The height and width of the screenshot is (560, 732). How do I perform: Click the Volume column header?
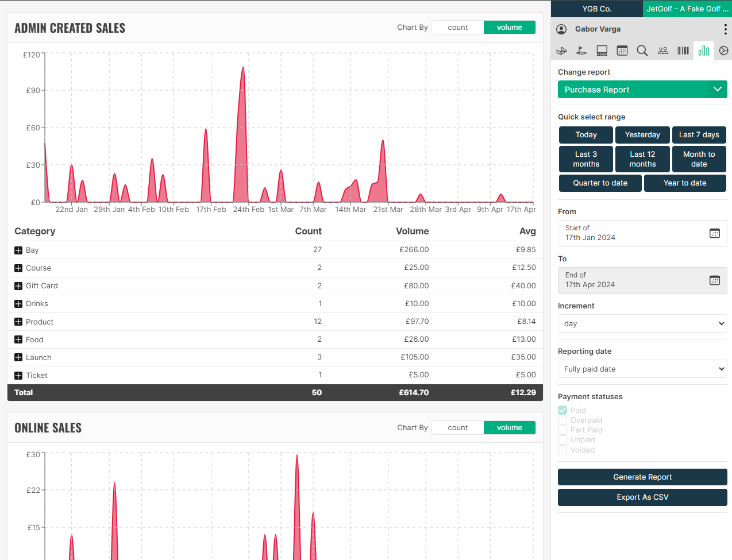413,231
